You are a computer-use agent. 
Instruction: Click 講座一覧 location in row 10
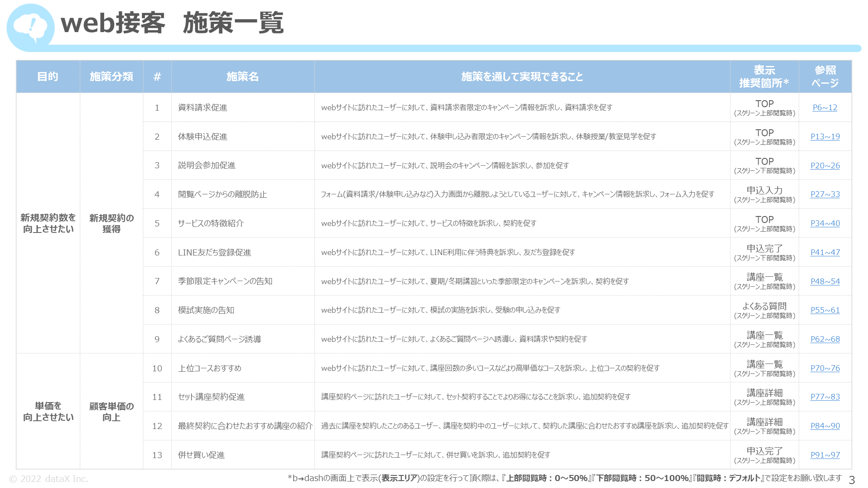click(x=764, y=368)
